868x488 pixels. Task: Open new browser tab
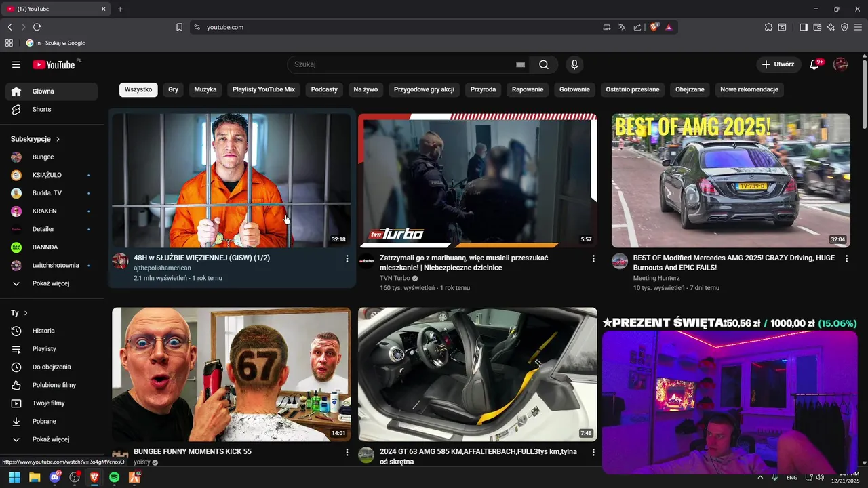pyautogui.click(x=120, y=9)
